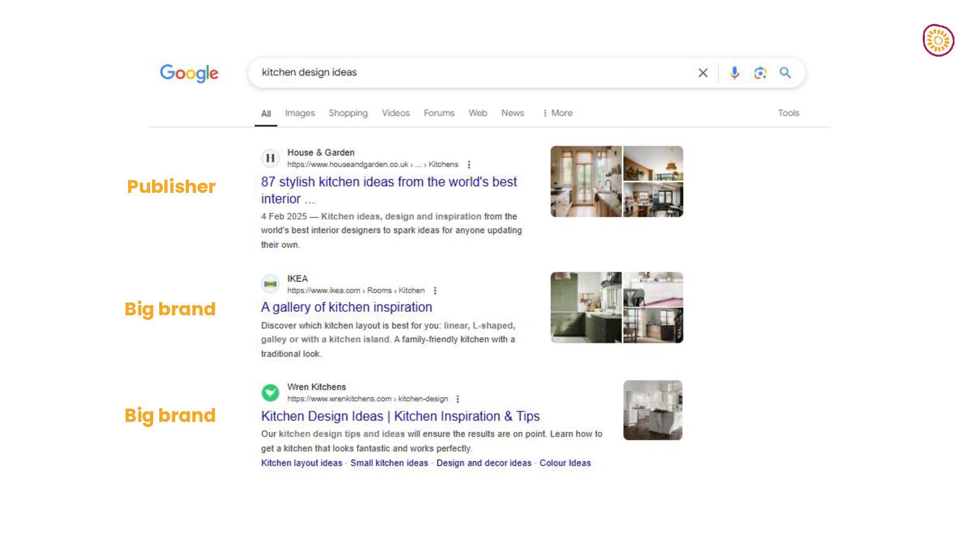Switch to the Shopping tab
Screen dimensions: 980x551
348,113
